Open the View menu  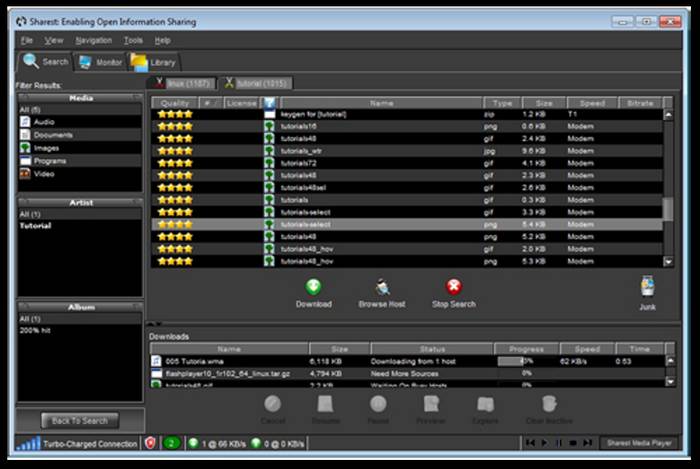click(x=54, y=40)
